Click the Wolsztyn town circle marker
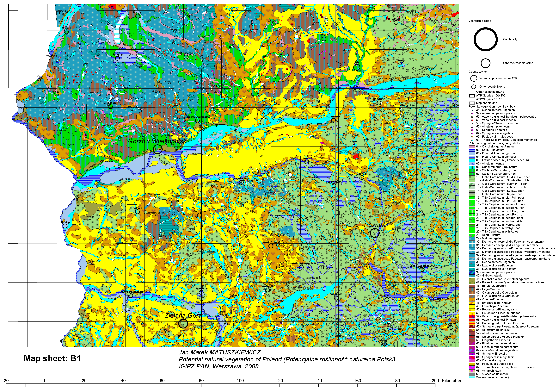The image size is (559, 392). (267, 290)
